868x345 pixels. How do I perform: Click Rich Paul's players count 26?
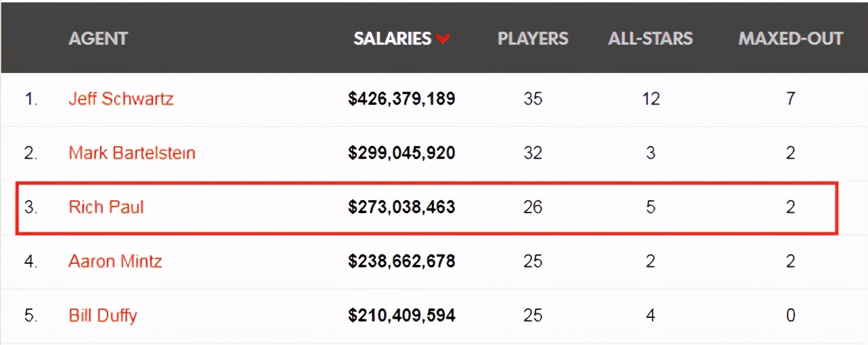(533, 207)
